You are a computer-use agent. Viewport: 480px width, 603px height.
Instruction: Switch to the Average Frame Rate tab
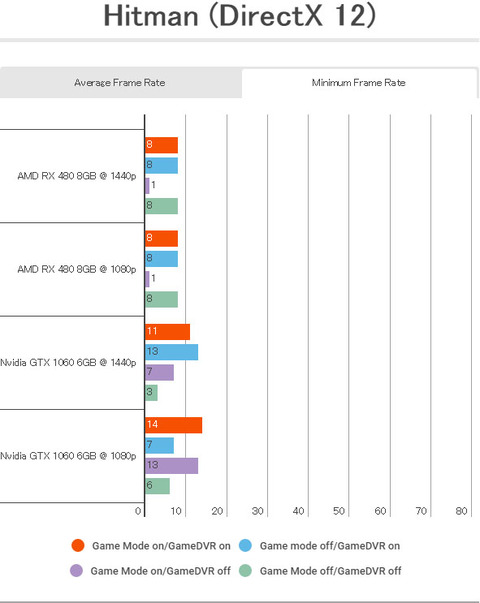120,83
